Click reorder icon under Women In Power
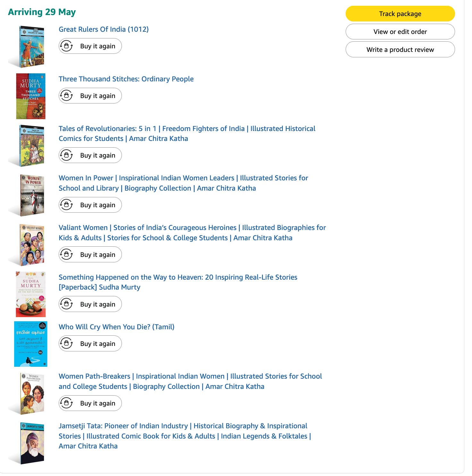472x476 pixels. pos(66,205)
